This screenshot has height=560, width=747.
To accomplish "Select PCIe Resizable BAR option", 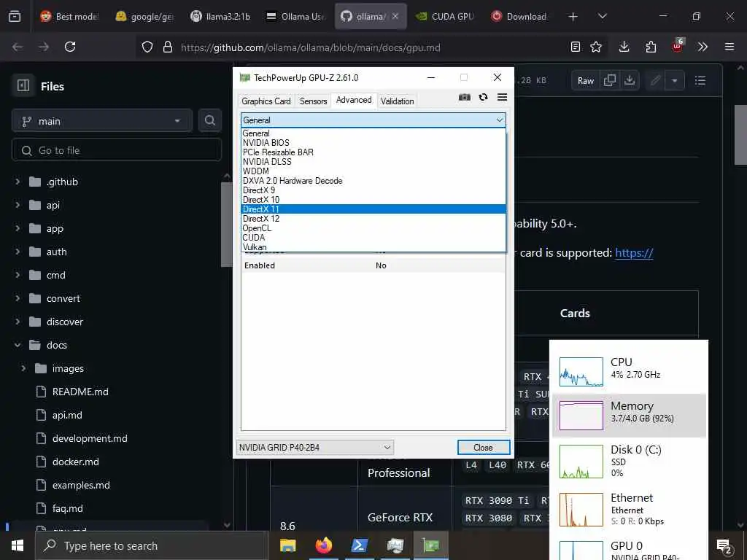I will click(x=373, y=152).
